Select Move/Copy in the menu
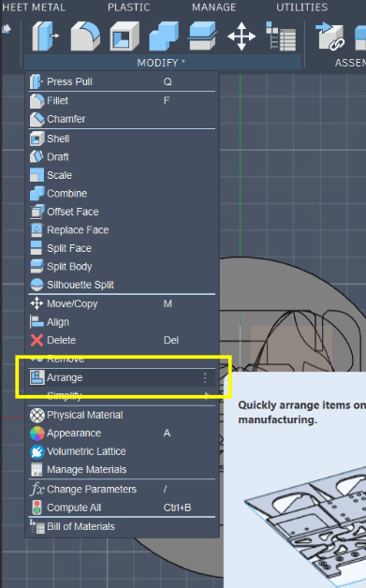Screen dimensions: 366x588 122,303
